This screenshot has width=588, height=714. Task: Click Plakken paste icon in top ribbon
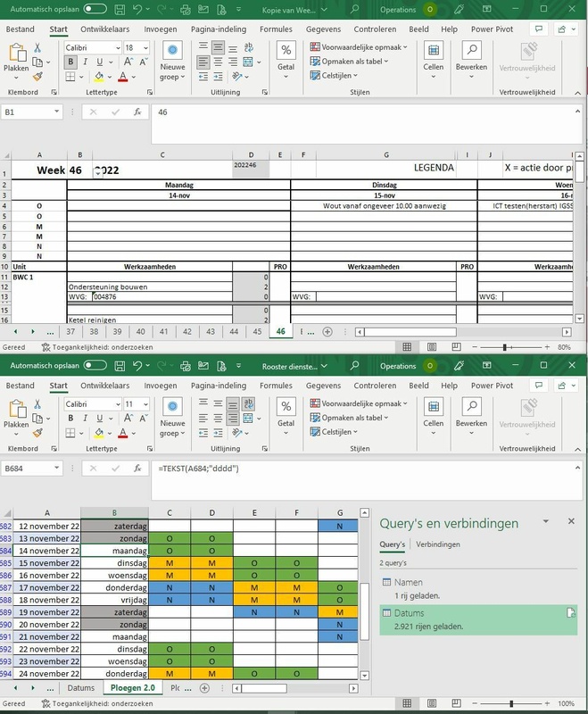[x=17, y=53]
